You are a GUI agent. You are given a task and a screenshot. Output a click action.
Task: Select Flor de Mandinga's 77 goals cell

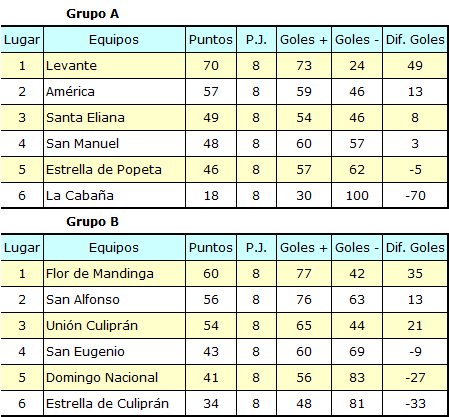(304, 274)
